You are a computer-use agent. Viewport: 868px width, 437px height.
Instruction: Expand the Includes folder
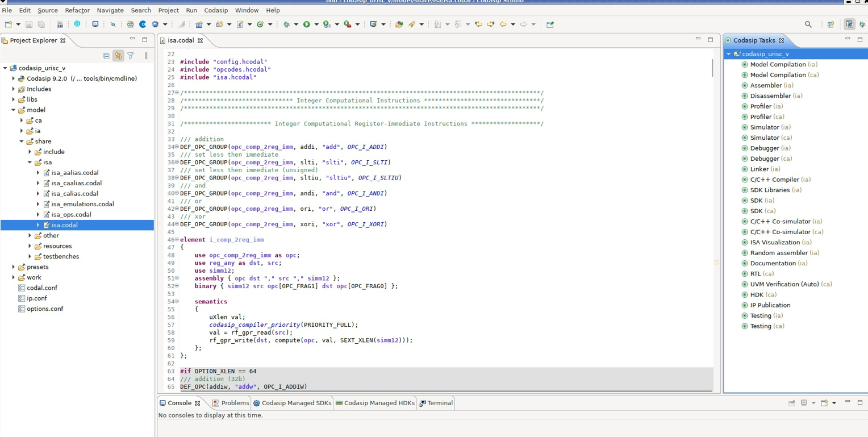tap(14, 89)
